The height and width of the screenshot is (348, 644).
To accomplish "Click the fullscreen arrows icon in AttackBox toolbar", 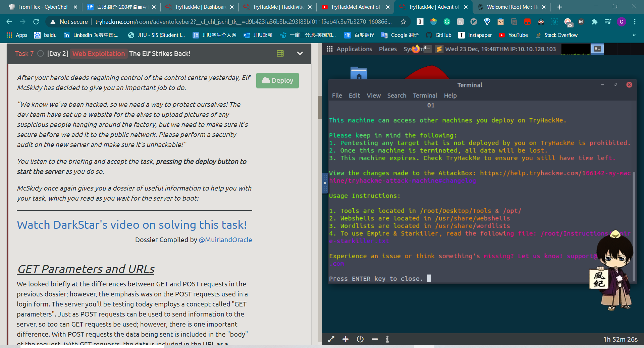I will (331, 339).
